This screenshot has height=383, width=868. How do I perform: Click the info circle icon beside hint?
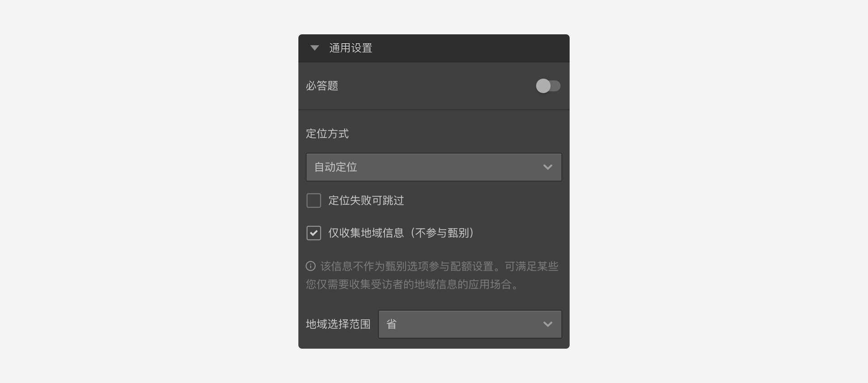click(x=311, y=266)
